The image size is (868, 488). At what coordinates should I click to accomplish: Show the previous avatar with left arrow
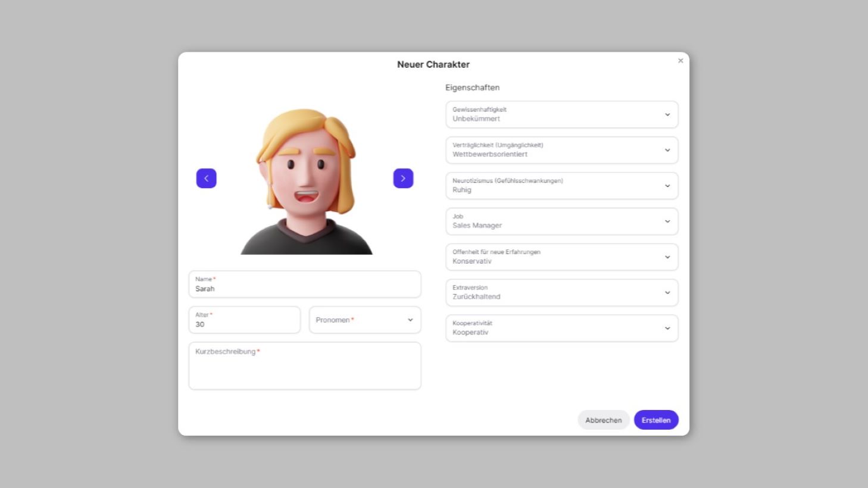coord(206,179)
